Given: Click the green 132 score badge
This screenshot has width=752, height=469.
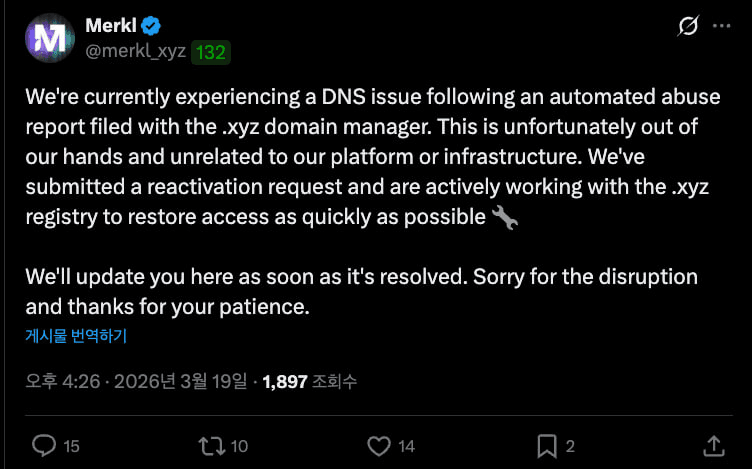Looking at the screenshot, I should (x=210, y=52).
